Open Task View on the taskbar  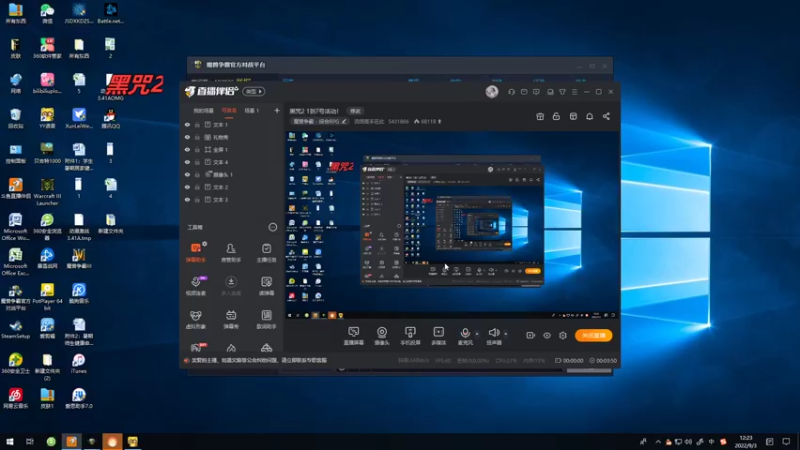coord(30,441)
